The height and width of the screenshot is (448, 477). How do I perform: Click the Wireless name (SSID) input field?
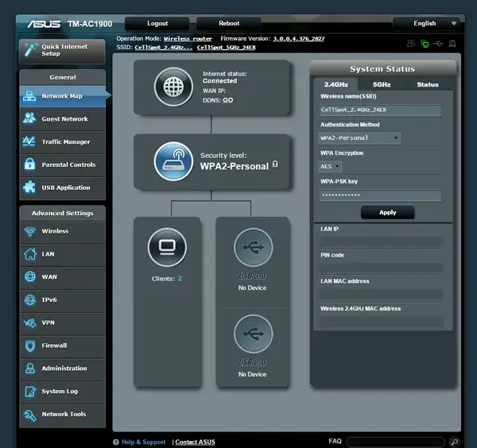click(x=380, y=110)
